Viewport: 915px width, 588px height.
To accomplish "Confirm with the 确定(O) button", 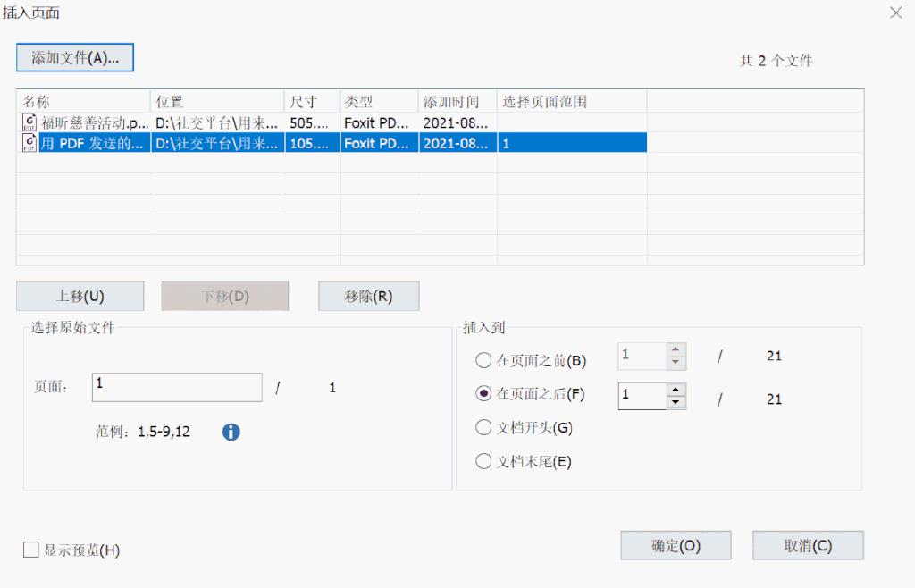I will [x=676, y=545].
